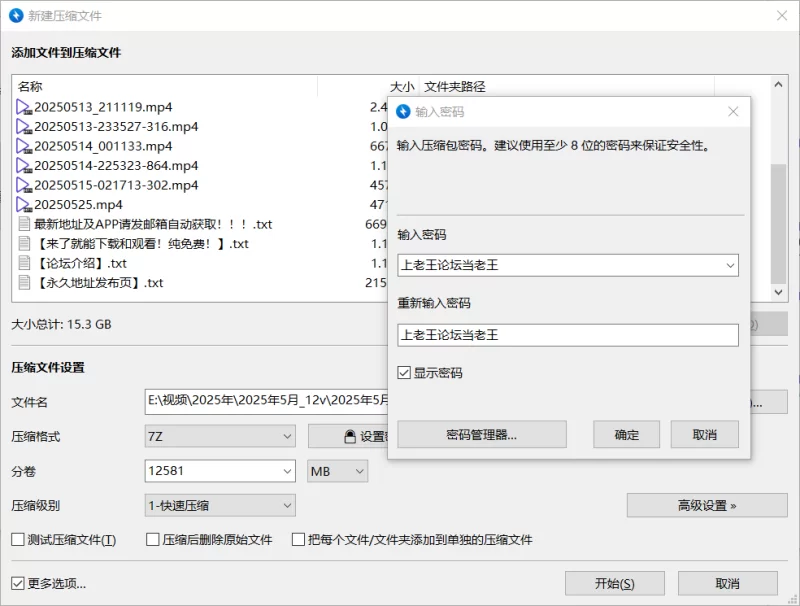
Task: Click the 文件名 path input field
Action: coord(266,401)
